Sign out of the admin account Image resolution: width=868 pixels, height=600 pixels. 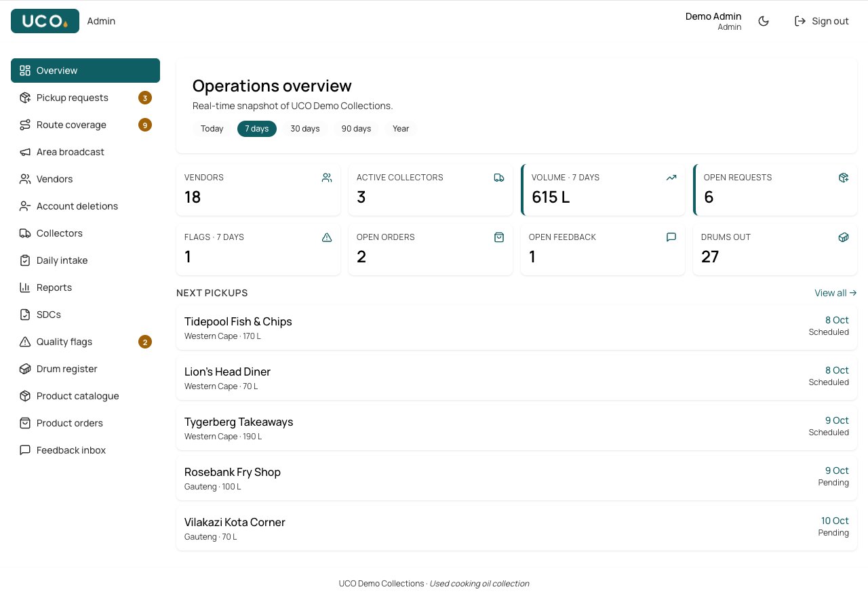[821, 21]
